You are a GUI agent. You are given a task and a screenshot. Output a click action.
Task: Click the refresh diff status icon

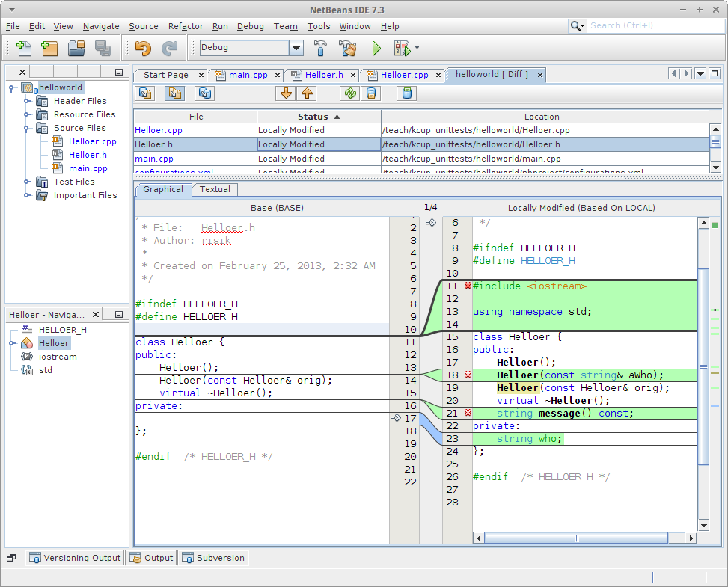click(x=349, y=93)
